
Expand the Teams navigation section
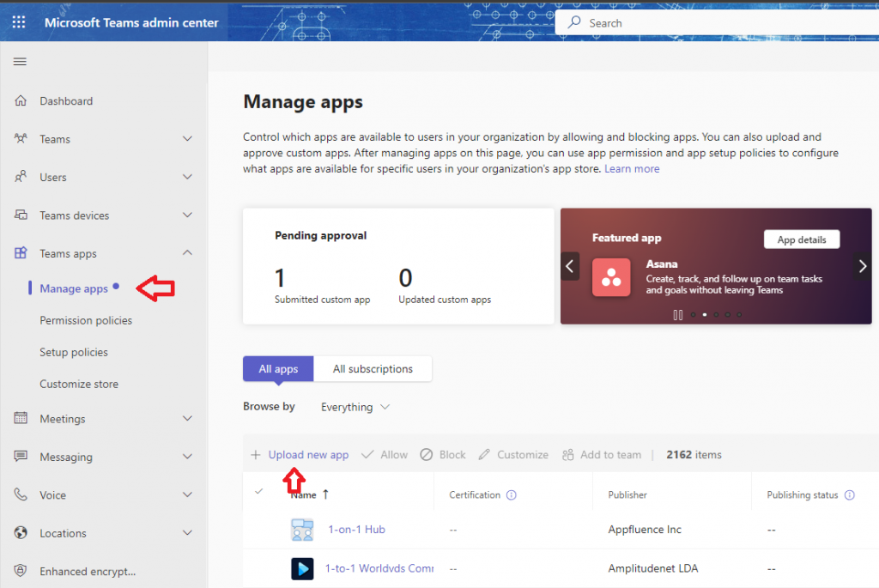188,139
